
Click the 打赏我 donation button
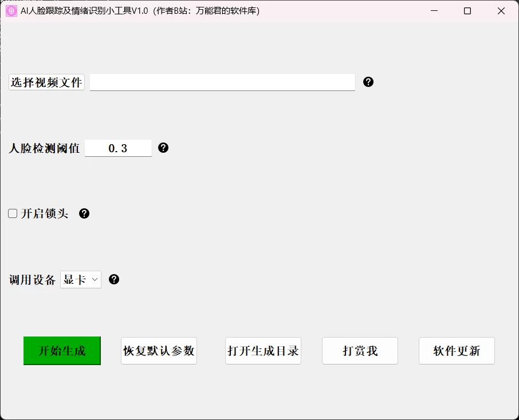(x=360, y=351)
